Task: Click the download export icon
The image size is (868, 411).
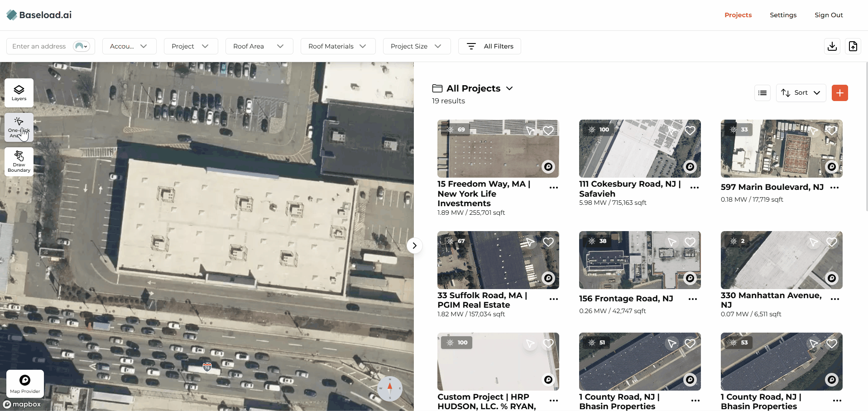Action: [831, 46]
